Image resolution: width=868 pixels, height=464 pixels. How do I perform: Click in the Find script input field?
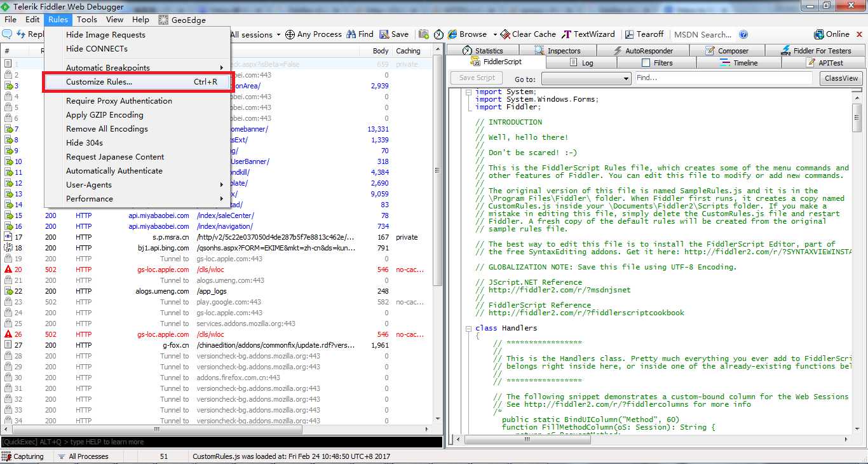pyautogui.click(x=724, y=78)
